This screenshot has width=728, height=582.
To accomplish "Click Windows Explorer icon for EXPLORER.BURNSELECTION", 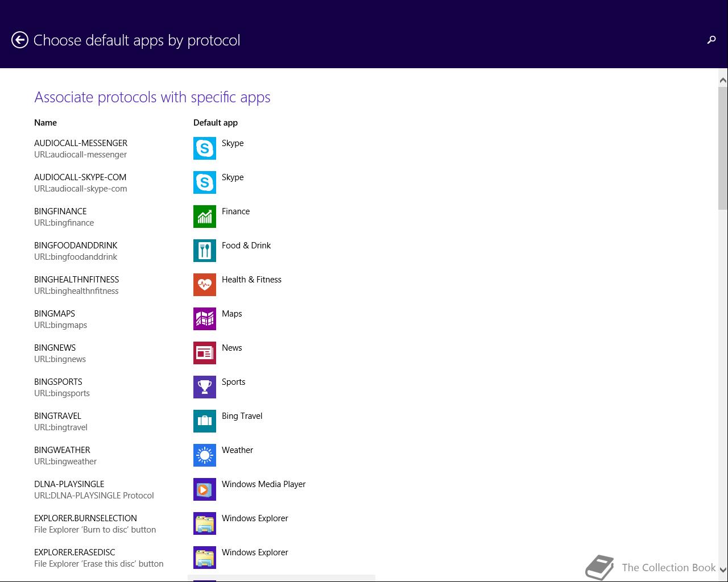I will click(205, 523).
